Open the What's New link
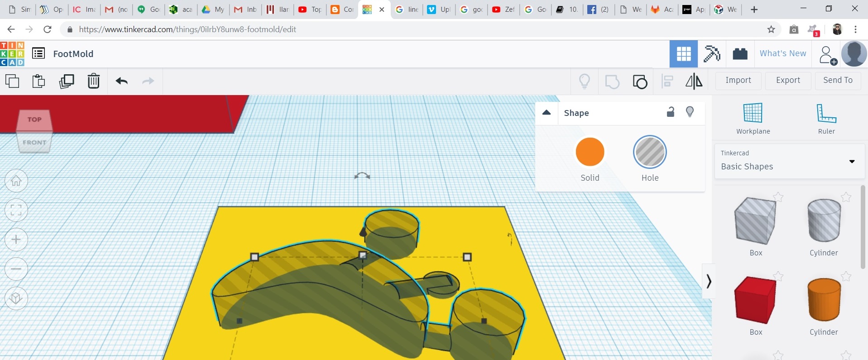868x360 pixels. (x=783, y=53)
